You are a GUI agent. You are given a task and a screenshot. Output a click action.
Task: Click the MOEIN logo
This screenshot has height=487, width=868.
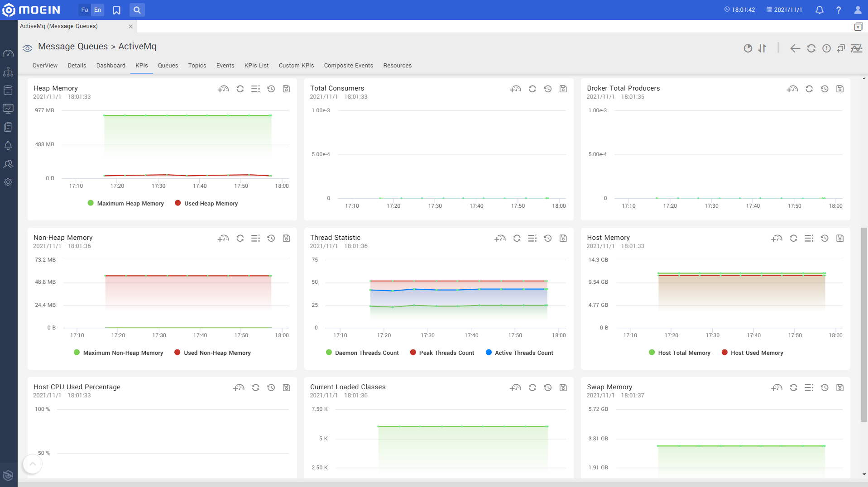(x=31, y=10)
